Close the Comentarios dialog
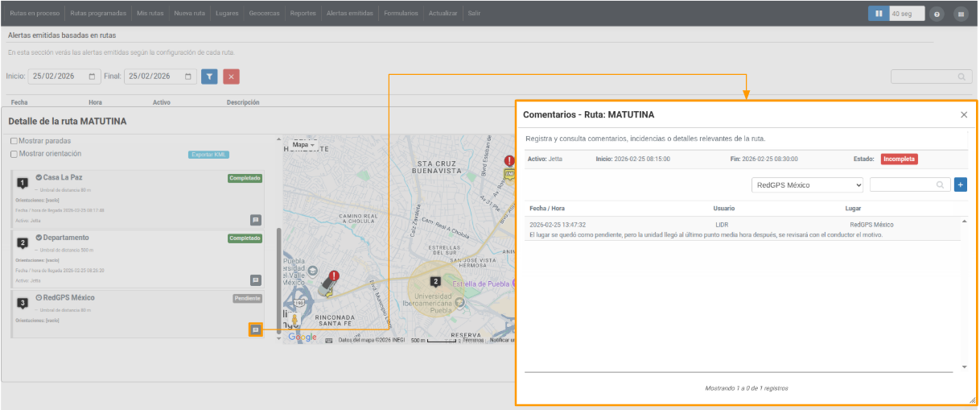The image size is (980, 410). click(x=964, y=115)
